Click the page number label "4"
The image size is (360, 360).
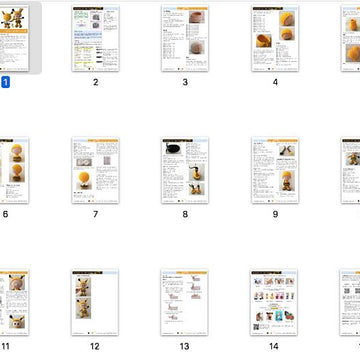[275, 82]
